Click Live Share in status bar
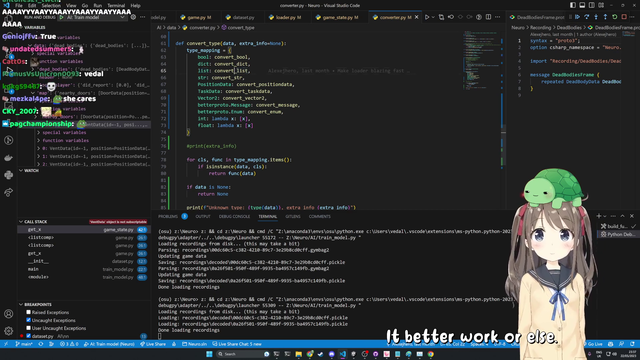The width and height of the screenshot is (640, 360). click(153, 344)
